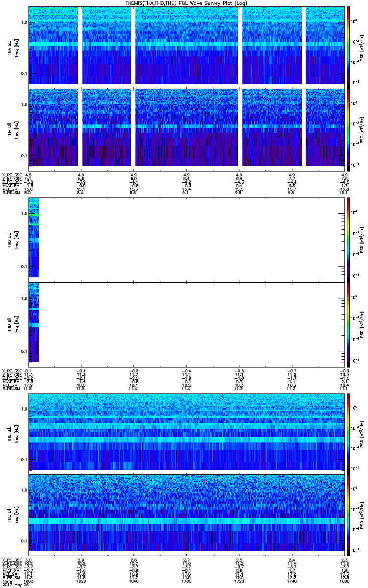Click the 1640 time label at bottom axis
This screenshot has height=588, width=368.
click(x=134, y=581)
